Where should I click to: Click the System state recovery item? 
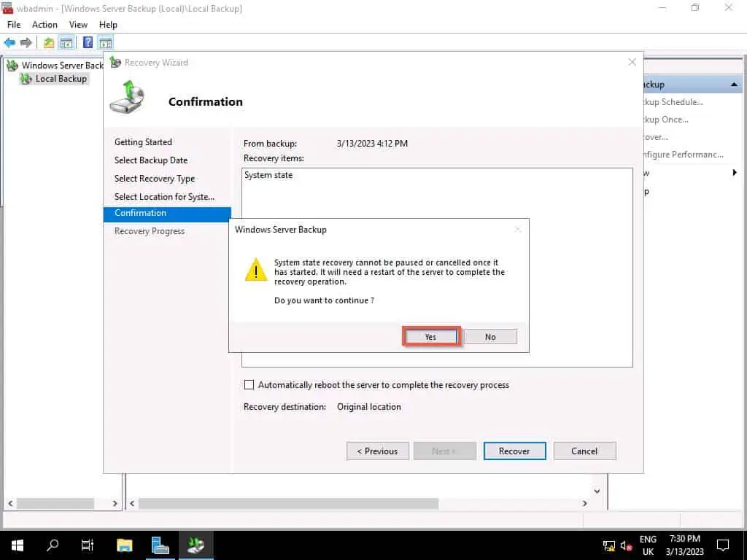tap(268, 175)
